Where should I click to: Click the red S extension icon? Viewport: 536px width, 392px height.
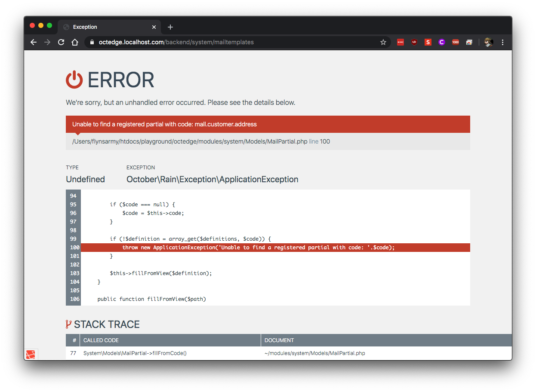pyautogui.click(x=428, y=42)
